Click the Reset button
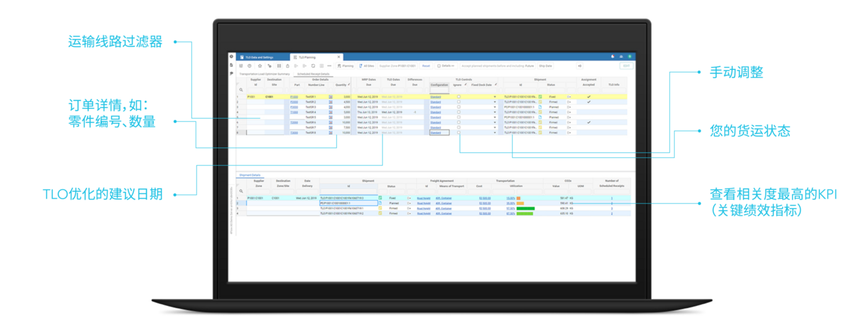The width and height of the screenshot is (868, 335). click(426, 66)
